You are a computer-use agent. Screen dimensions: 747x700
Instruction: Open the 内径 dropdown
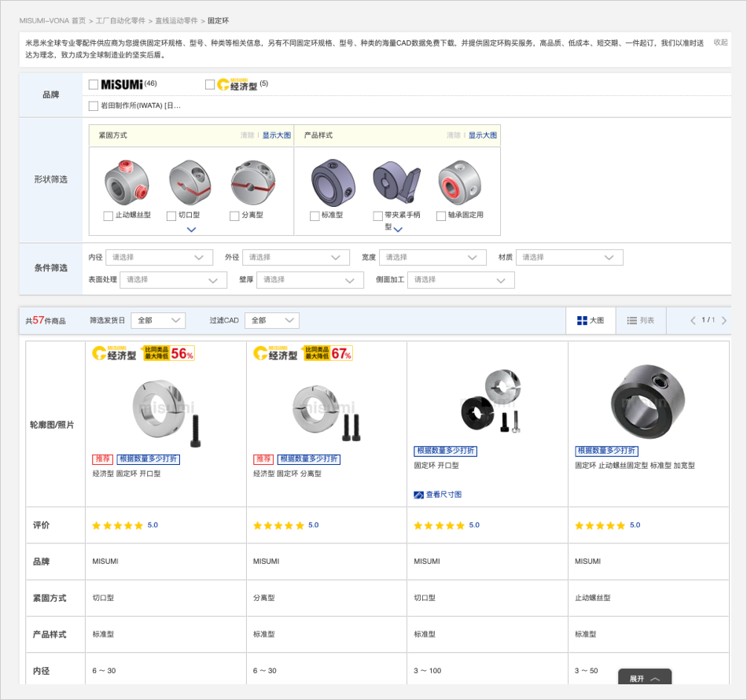click(x=159, y=257)
